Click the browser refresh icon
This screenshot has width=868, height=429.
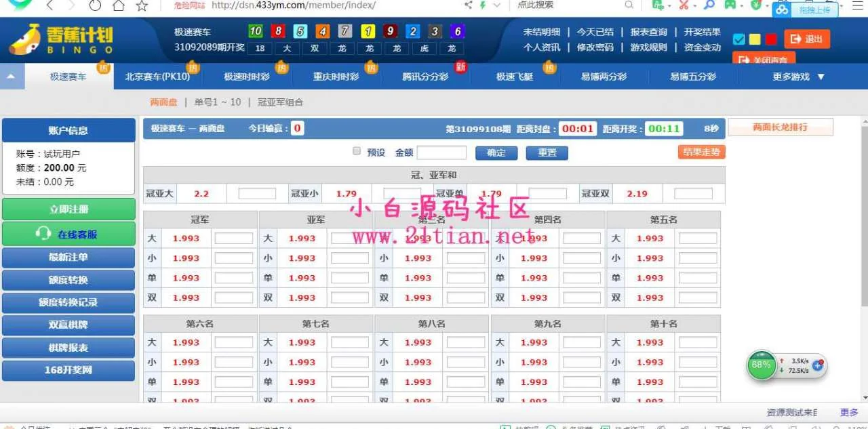pyautogui.click(x=96, y=6)
